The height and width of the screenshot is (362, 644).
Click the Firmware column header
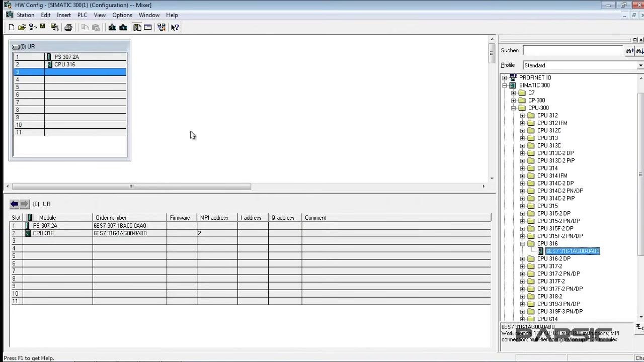tap(182, 218)
